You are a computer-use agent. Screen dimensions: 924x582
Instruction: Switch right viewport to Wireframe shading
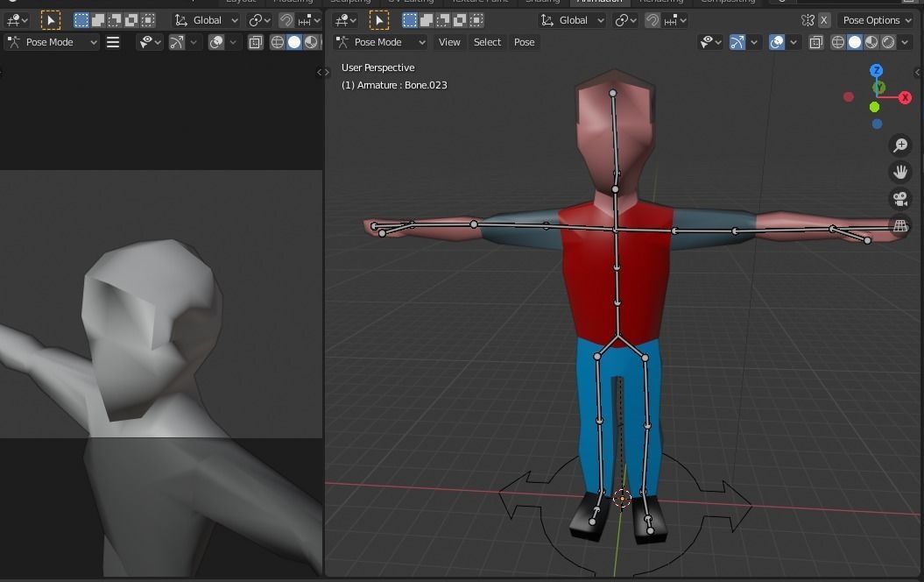tap(838, 42)
